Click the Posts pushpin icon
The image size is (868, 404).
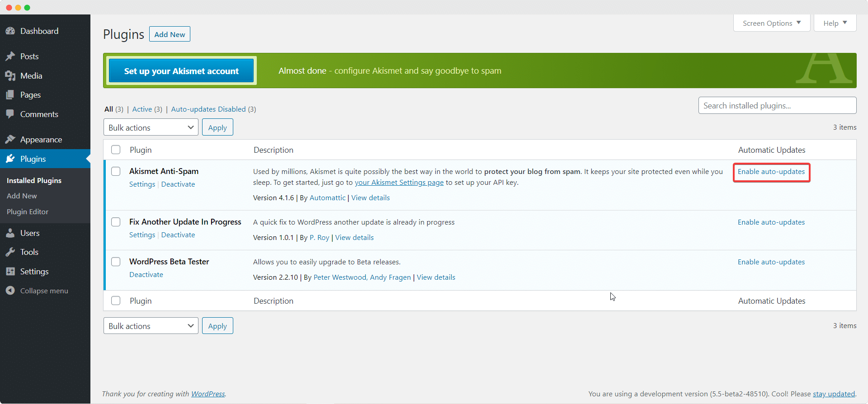tap(10, 56)
